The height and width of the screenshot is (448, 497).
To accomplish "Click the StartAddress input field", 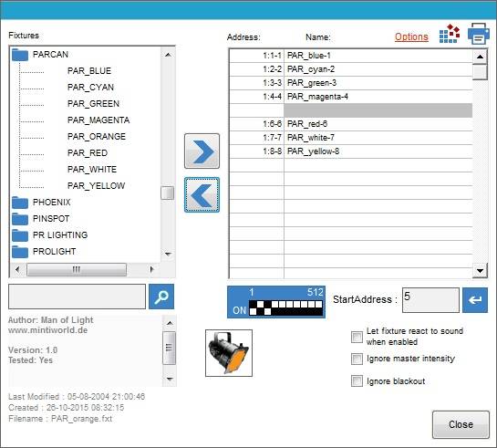I will coord(430,300).
